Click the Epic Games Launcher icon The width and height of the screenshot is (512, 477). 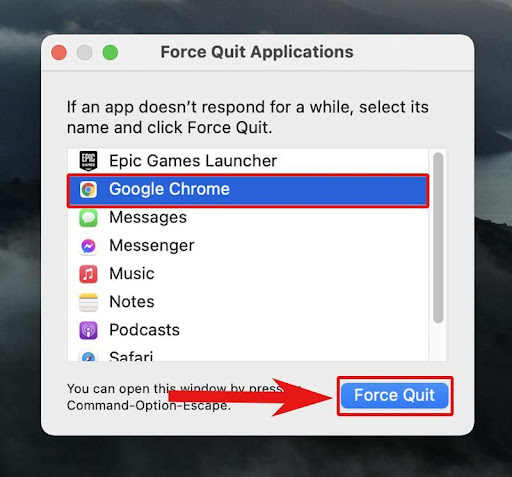click(x=88, y=161)
